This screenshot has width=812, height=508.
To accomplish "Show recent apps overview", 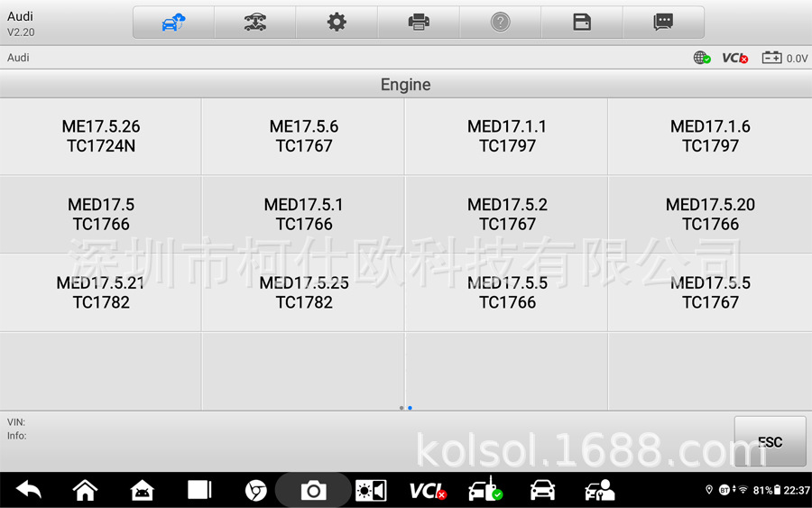I will tap(199, 490).
